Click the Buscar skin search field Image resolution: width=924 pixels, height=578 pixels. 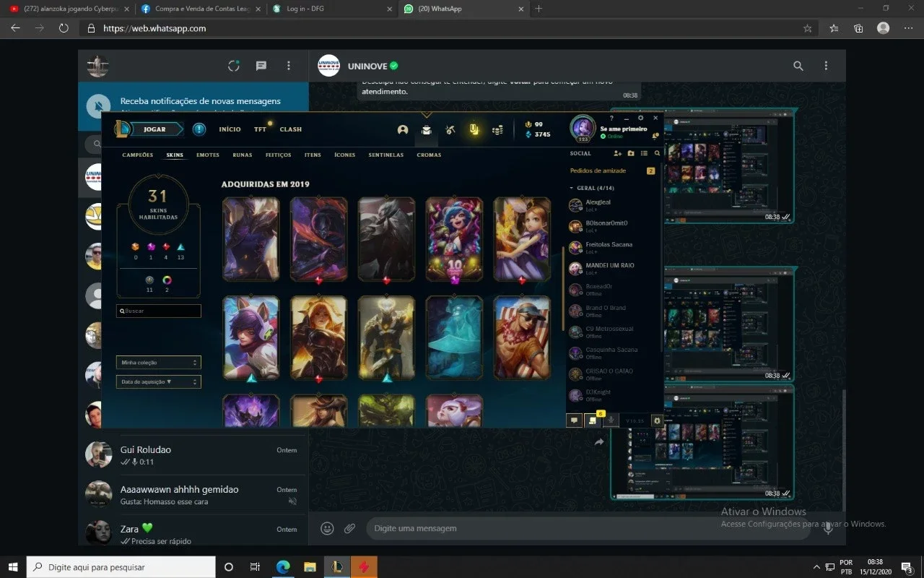[x=158, y=311]
